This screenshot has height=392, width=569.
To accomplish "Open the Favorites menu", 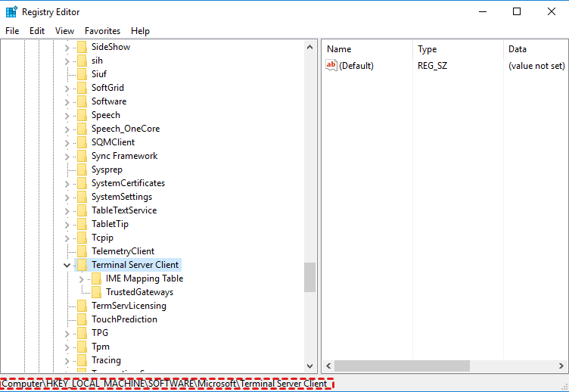I will tap(102, 31).
